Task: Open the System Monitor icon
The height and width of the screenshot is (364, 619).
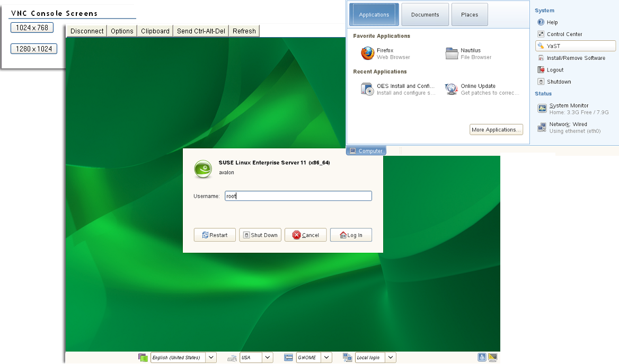Action: (x=542, y=108)
